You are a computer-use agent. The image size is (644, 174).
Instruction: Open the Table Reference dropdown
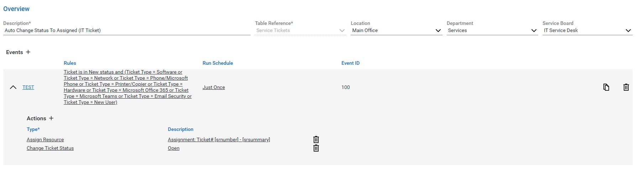tap(300, 31)
